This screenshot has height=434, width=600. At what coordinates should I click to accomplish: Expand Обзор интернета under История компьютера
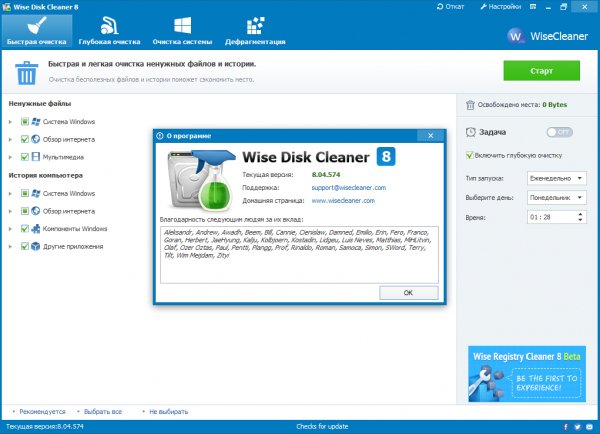pyautogui.click(x=10, y=211)
